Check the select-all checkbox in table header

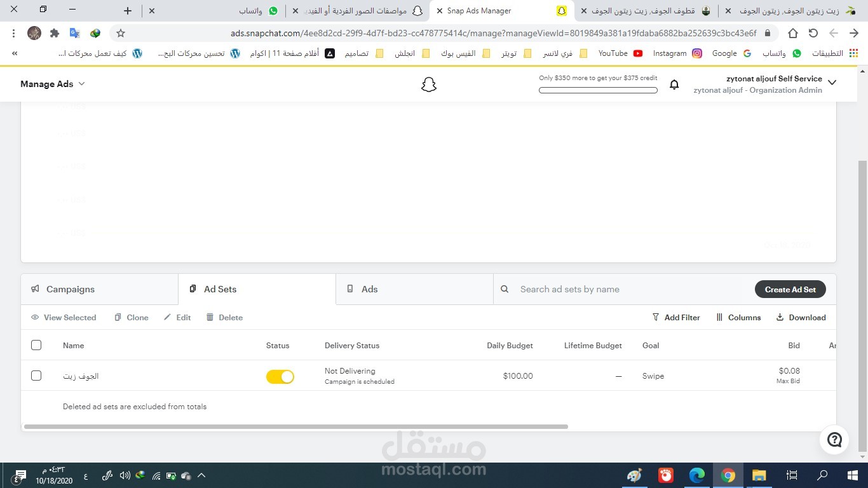36,345
